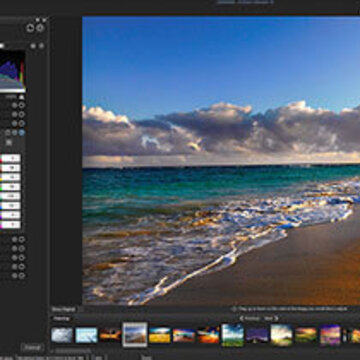The height and width of the screenshot is (360, 360).
Task: Click the hint info icon above Previous button
Action: (x=234, y=309)
